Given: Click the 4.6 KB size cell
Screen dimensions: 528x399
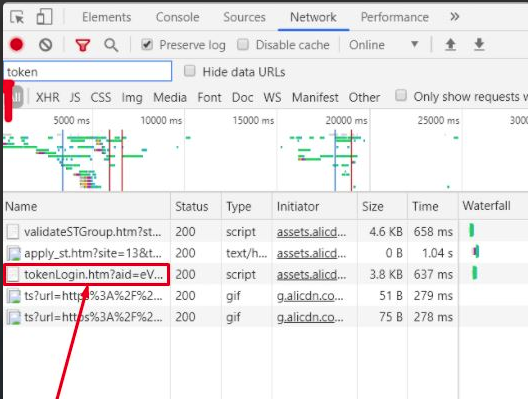Looking at the screenshot, I should (386, 232).
